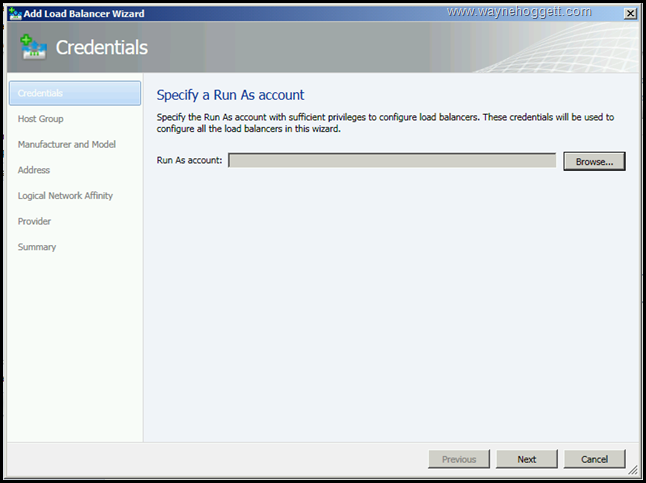This screenshot has width=646, height=483.
Task: Click the 'Add Load Balancer Wizard' title text
Action: [x=84, y=14]
